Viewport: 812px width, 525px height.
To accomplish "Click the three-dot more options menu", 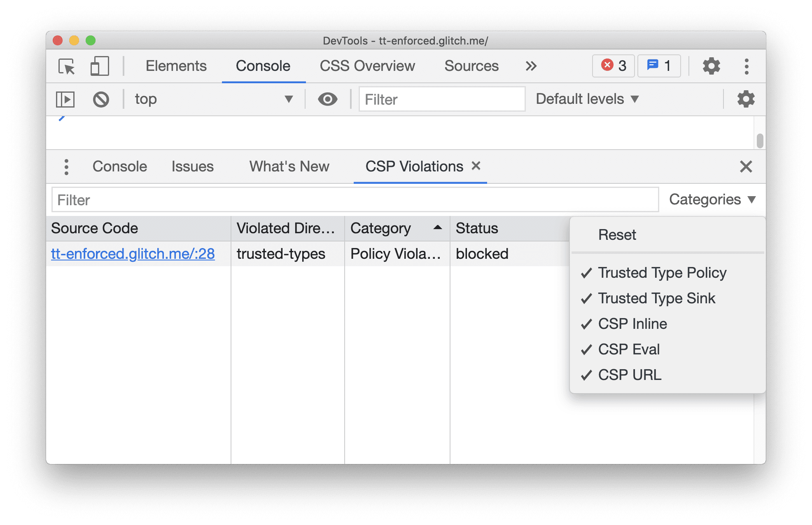I will tap(747, 67).
